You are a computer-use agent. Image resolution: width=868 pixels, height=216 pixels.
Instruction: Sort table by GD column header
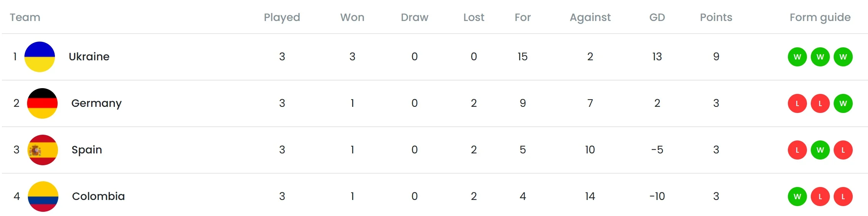(657, 18)
